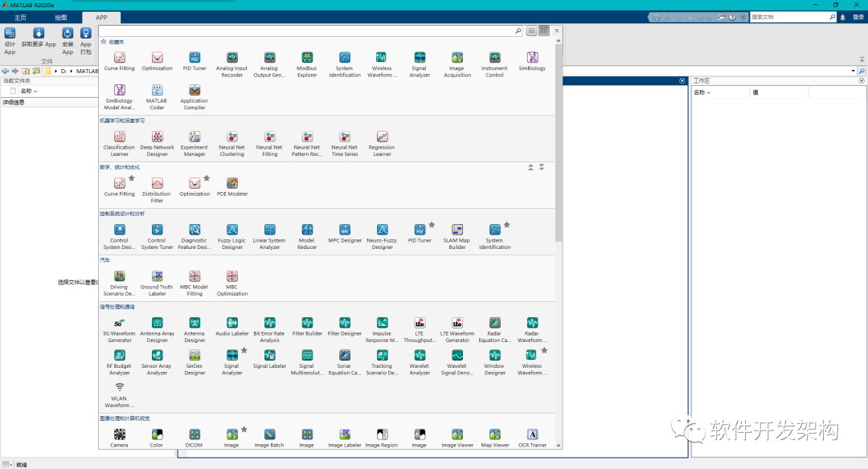Viewport: 868px width, 469px height.
Task: Close the app gallery popup
Action: coord(557,31)
